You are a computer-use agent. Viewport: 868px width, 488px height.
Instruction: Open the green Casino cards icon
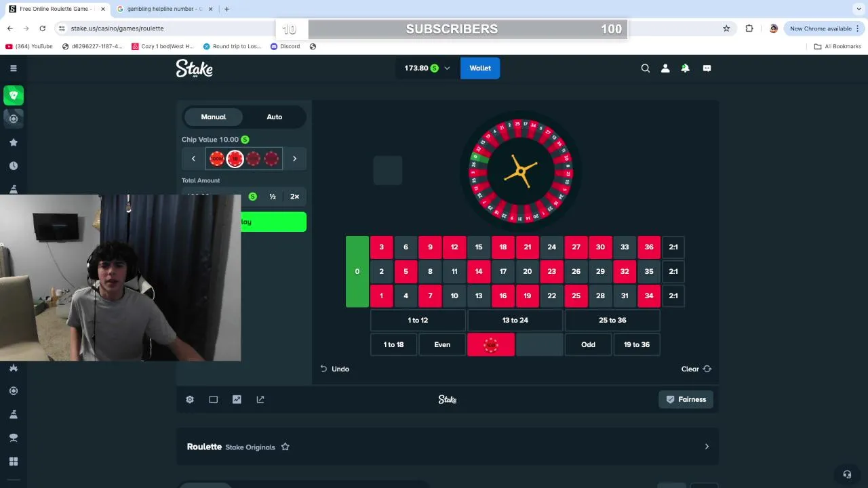(14, 95)
